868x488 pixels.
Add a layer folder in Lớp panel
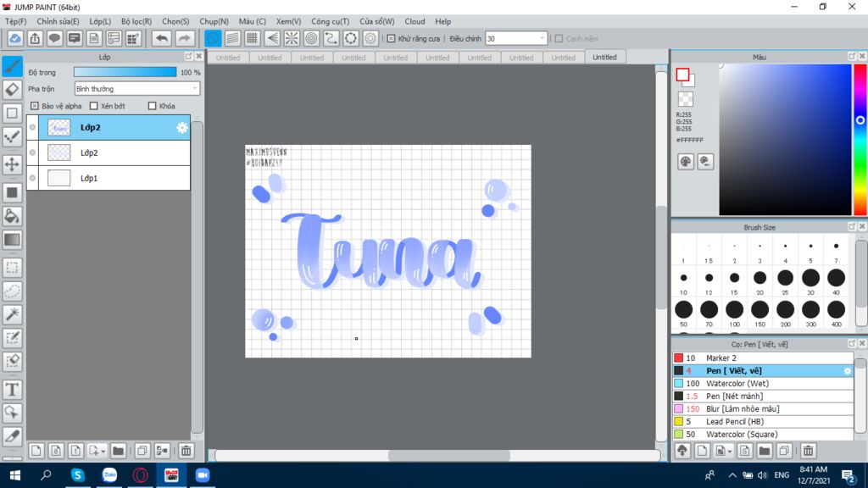click(118, 451)
